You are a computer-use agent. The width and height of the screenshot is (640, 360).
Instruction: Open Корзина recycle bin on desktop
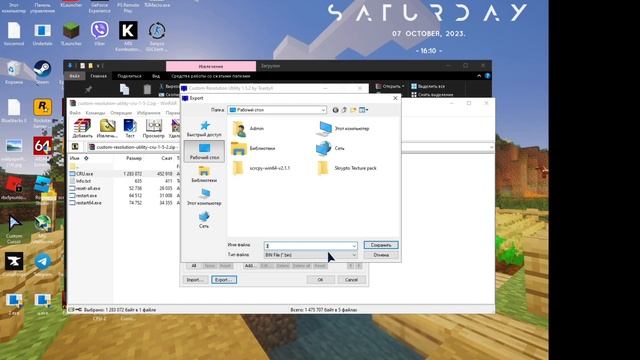coord(14,72)
